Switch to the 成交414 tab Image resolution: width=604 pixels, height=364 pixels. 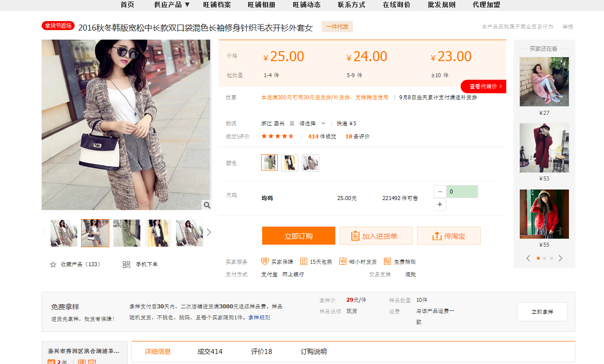coord(210,351)
